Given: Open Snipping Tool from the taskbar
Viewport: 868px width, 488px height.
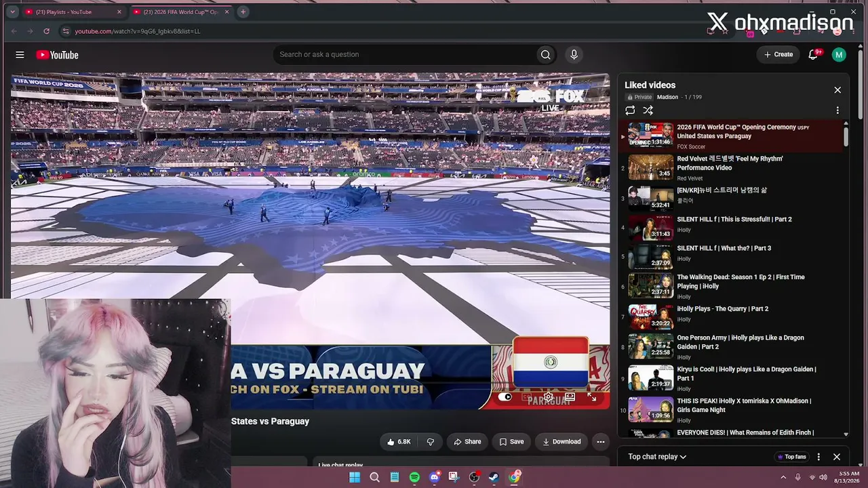Looking at the screenshot, I should point(454,477).
